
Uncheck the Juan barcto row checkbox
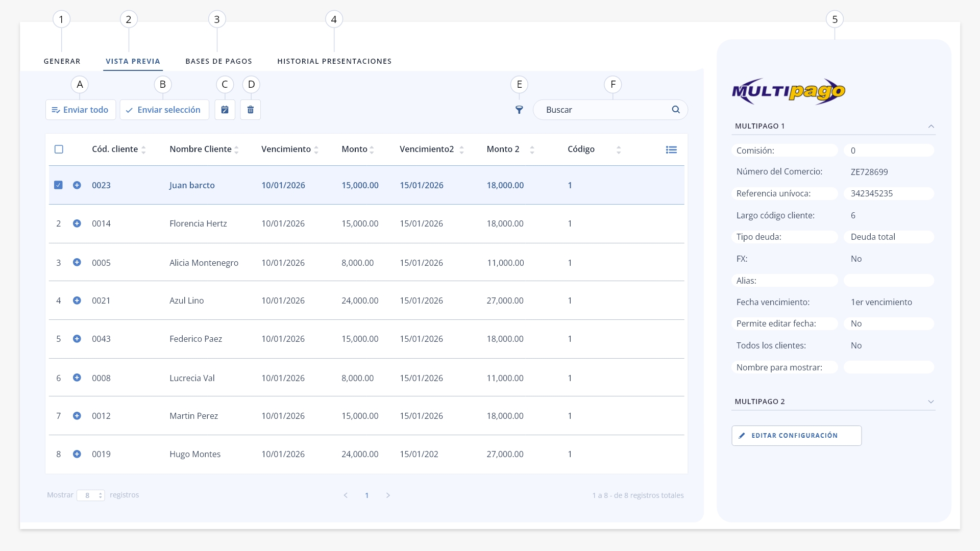point(59,185)
